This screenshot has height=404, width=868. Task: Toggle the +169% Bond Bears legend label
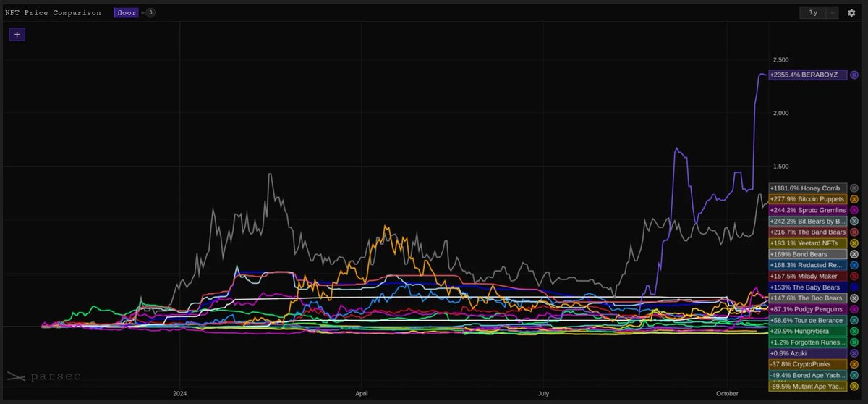[x=807, y=254]
